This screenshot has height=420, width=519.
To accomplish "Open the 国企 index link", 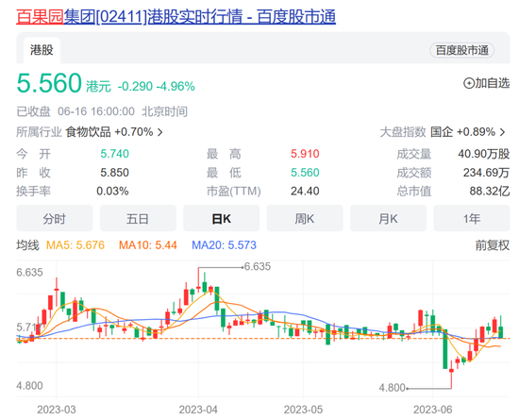I will pyautogui.click(x=442, y=132).
